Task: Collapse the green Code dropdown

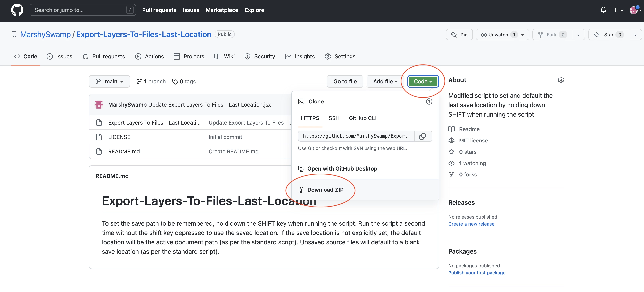Action: click(423, 82)
